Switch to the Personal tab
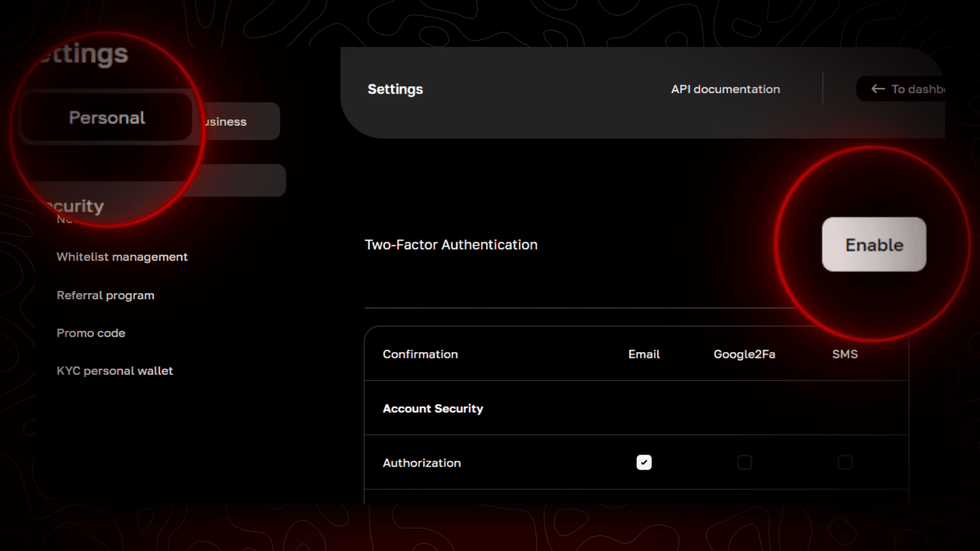 pyautogui.click(x=107, y=118)
